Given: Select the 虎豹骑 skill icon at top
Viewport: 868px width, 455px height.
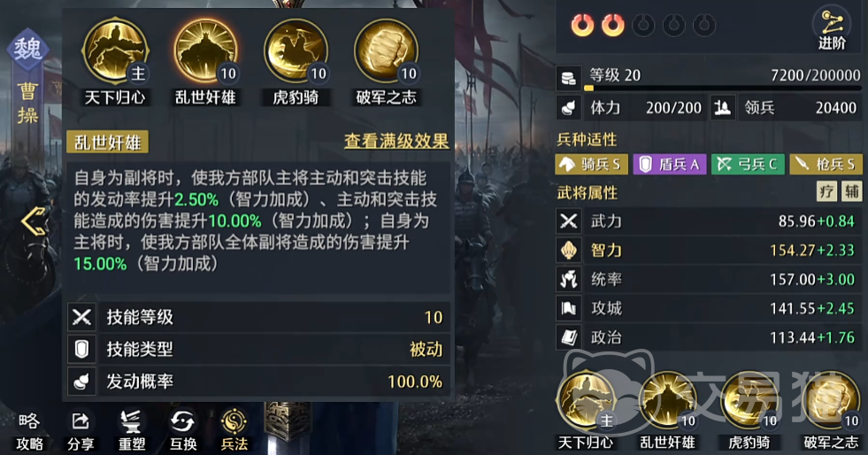Looking at the screenshot, I should [x=296, y=51].
